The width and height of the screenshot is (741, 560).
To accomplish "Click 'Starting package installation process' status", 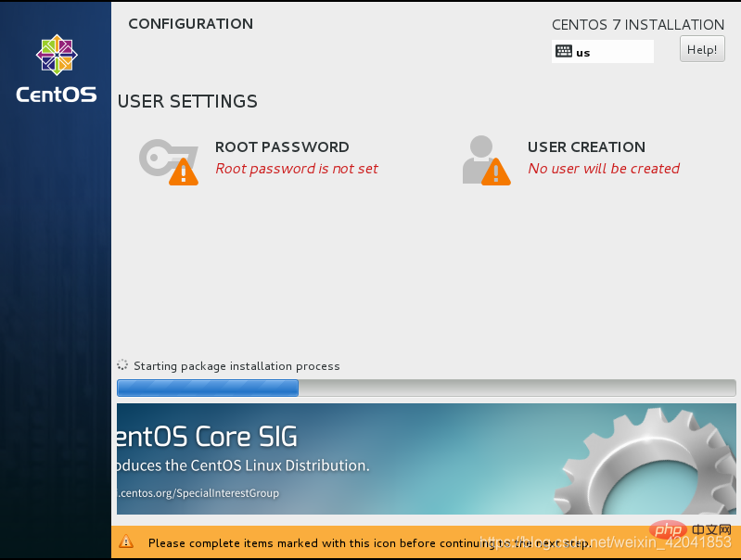I will [x=236, y=366].
